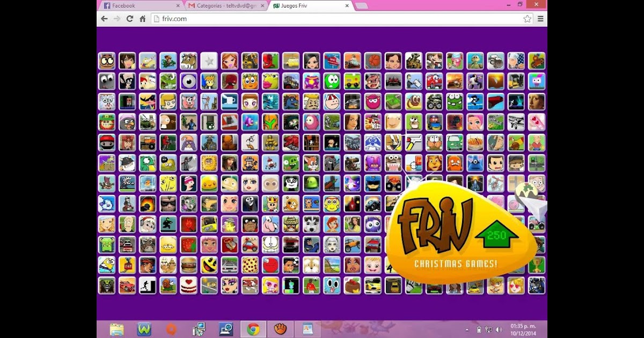Screen dimensions: 644x338
Task: Open the black running silhouette game
Action: pos(148,285)
